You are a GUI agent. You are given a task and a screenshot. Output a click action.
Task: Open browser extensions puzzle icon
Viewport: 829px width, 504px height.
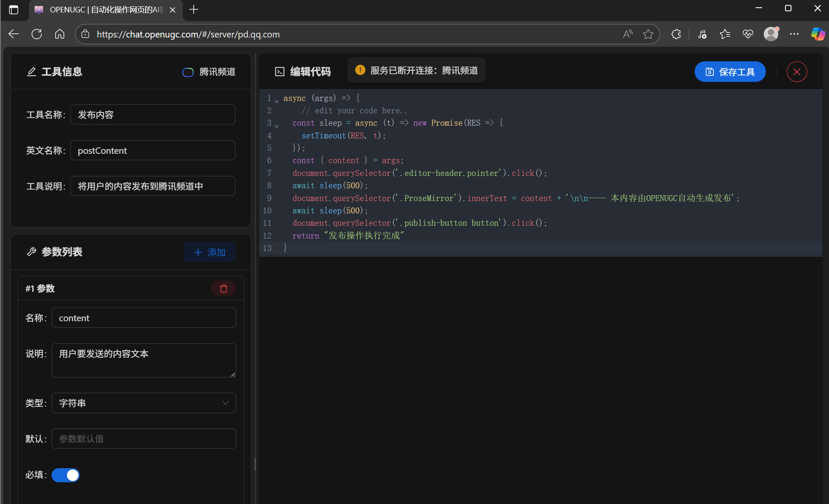[676, 34]
